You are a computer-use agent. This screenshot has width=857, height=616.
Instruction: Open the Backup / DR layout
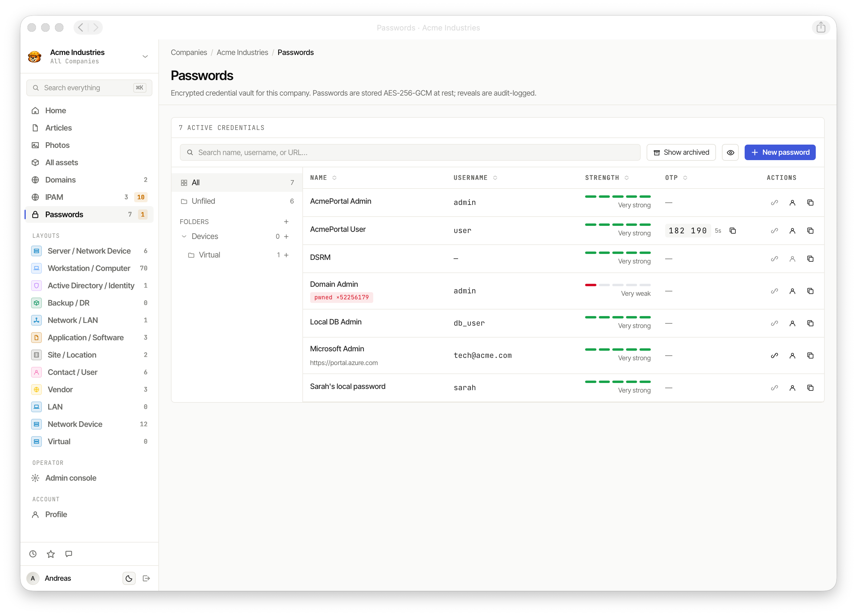[89, 303]
